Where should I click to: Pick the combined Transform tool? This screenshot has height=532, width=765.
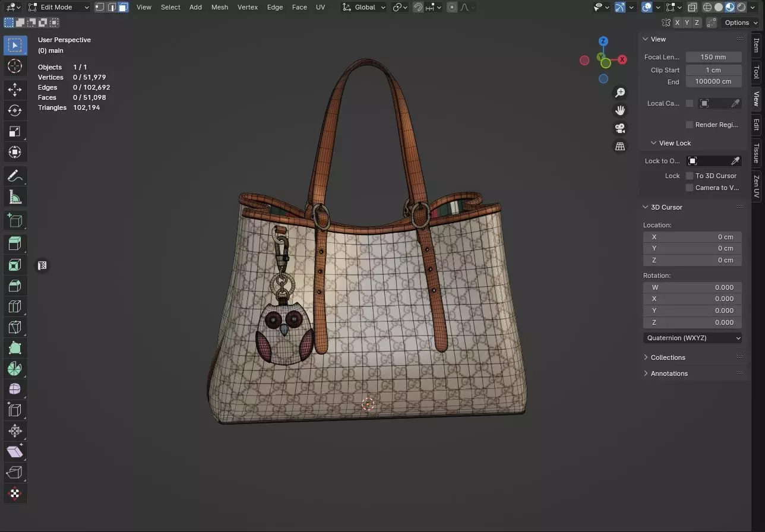(15, 152)
